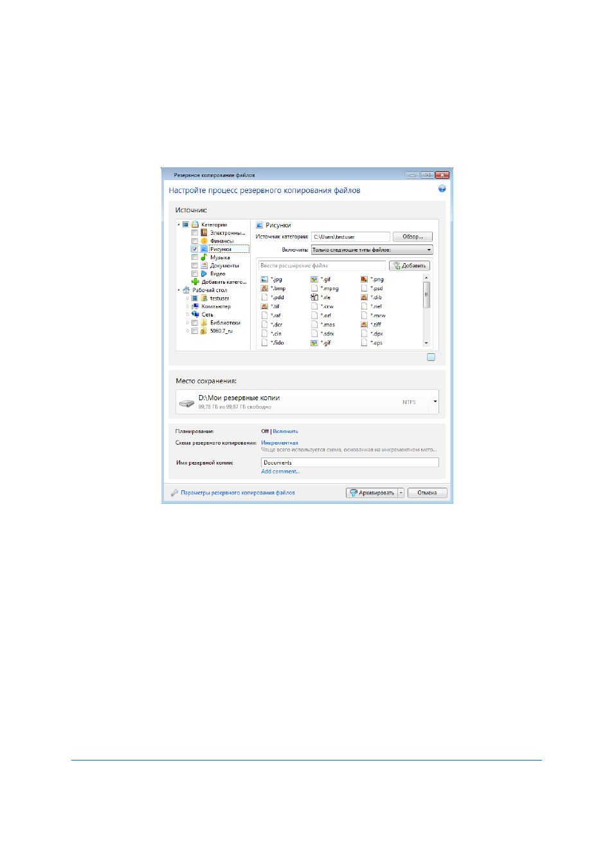Click the Добавить extension button
Image resolution: width=614 pixels, height=868 pixels.
click(x=410, y=265)
